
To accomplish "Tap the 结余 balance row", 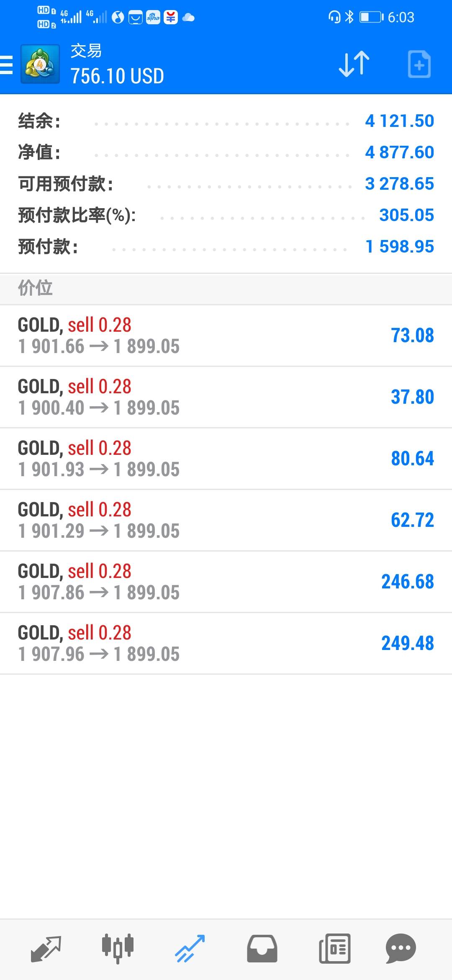I will coord(226,121).
